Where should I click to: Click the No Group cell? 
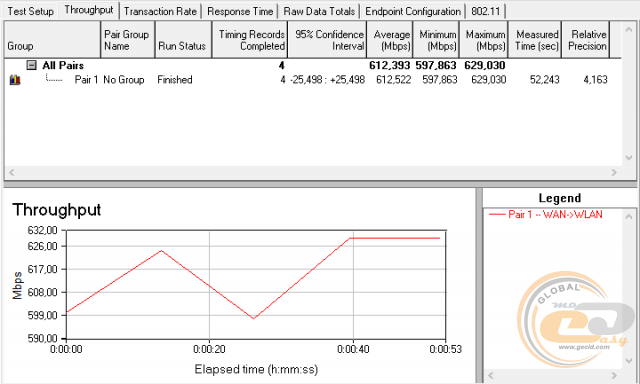(124, 80)
